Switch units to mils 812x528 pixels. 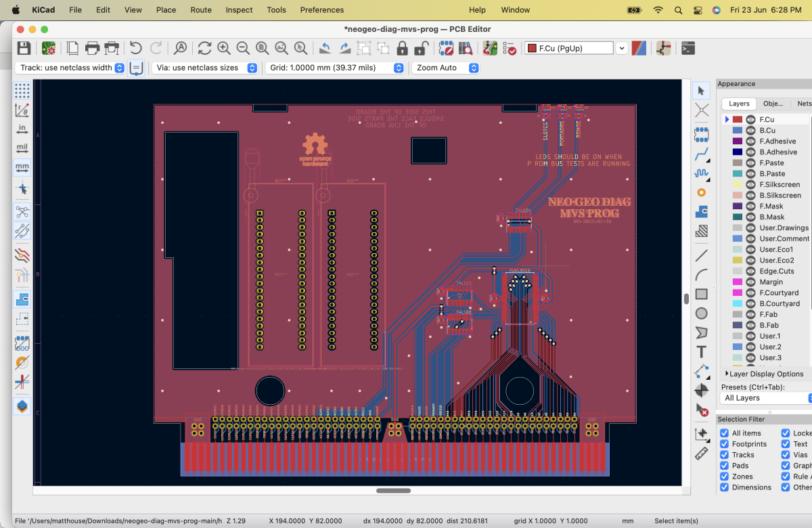coord(22,148)
